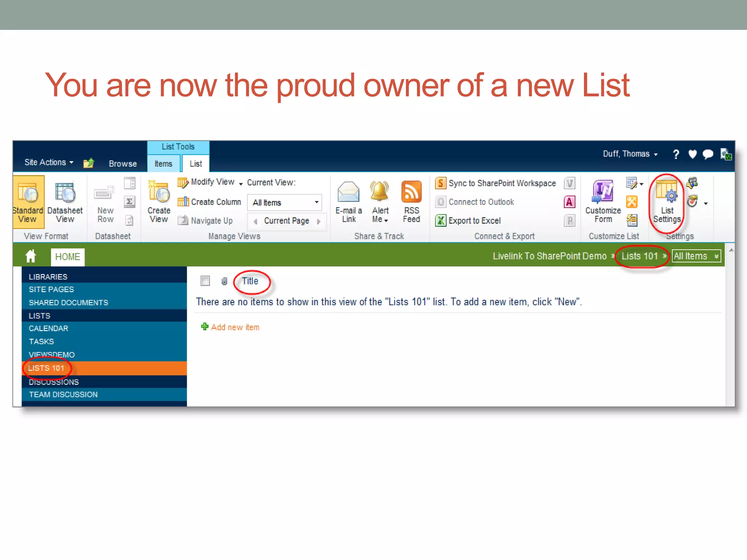The height and width of the screenshot is (560, 747).
Task: Open SITE PAGES in sidebar
Action: pos(51,289)
